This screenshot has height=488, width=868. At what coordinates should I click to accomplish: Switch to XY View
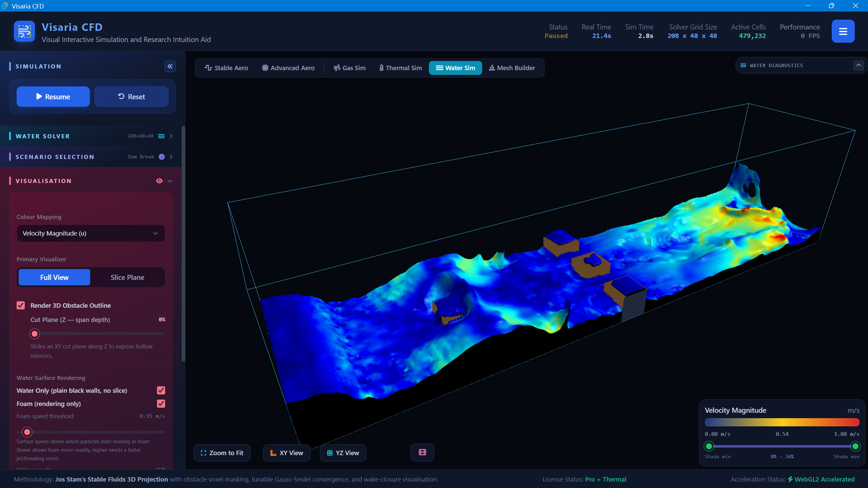tap(287, 453)
